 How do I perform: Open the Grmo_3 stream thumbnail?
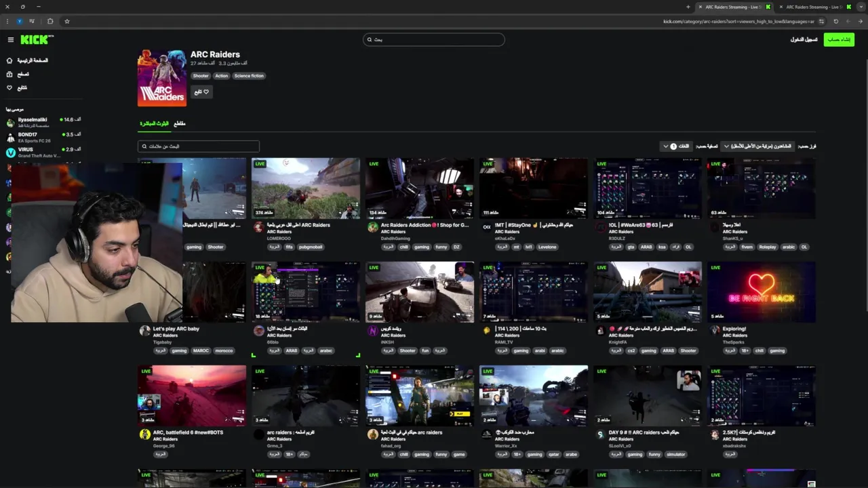(306, 396)
